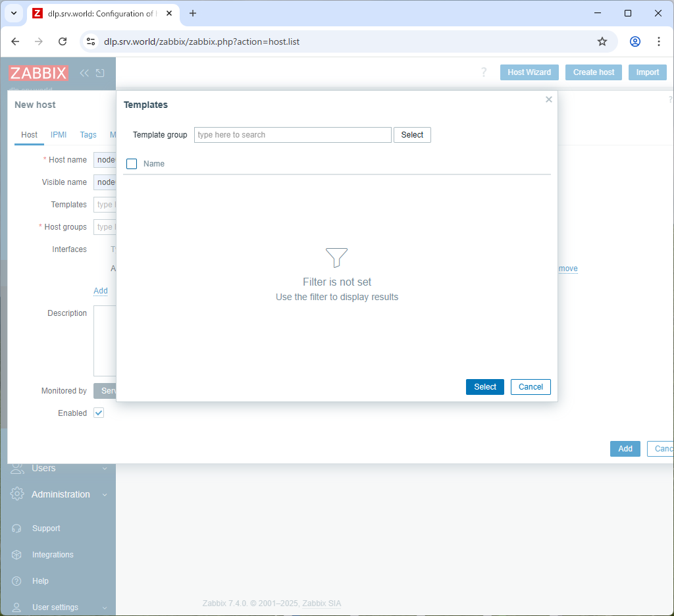Image resolution: width=674 pixels, height=616 pixels.
Task: Expand the Users sidebar section
Action: [45, 468]
